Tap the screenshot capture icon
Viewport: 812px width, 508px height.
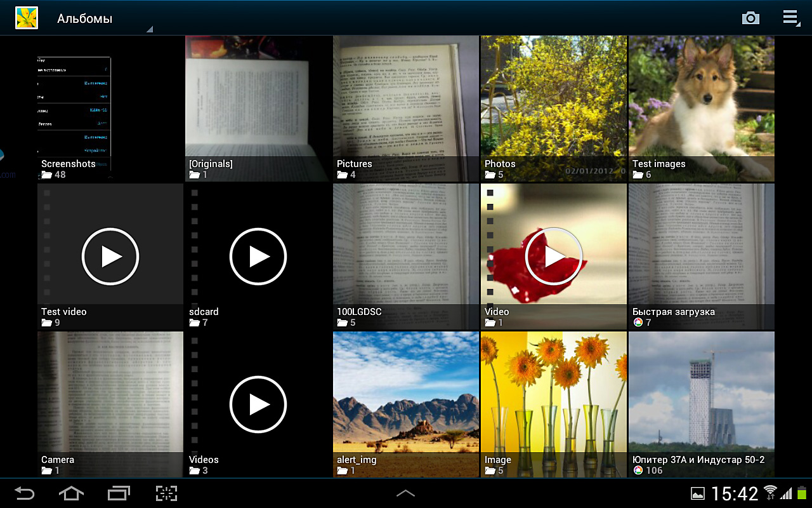(166, 493)
